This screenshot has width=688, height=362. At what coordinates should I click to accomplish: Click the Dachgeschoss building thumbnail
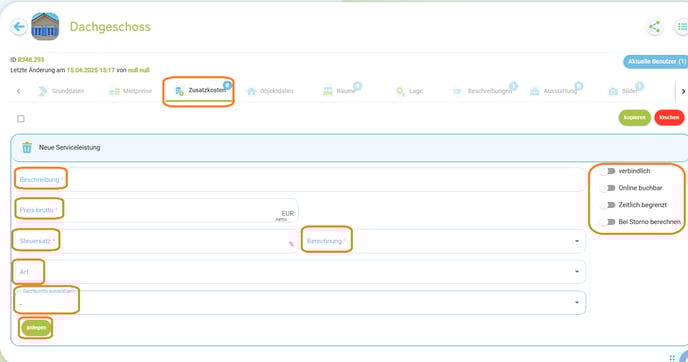(x=45, y=27)
